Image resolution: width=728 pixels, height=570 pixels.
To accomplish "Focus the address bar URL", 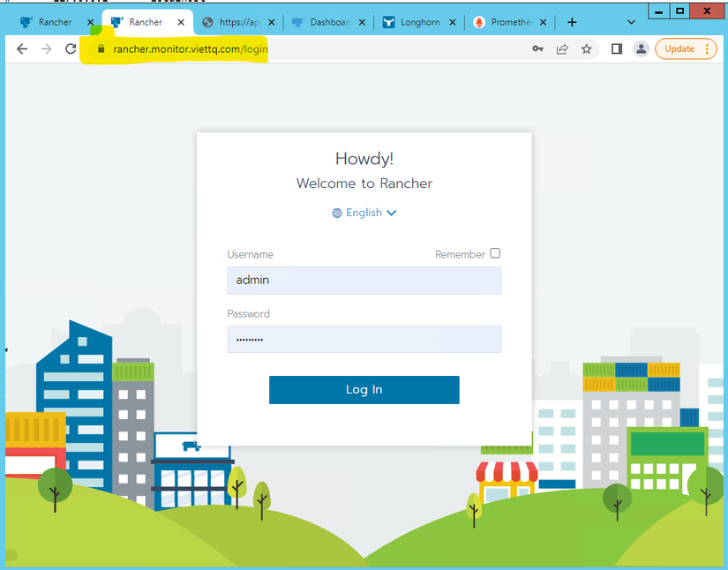I will coord(191,49).
